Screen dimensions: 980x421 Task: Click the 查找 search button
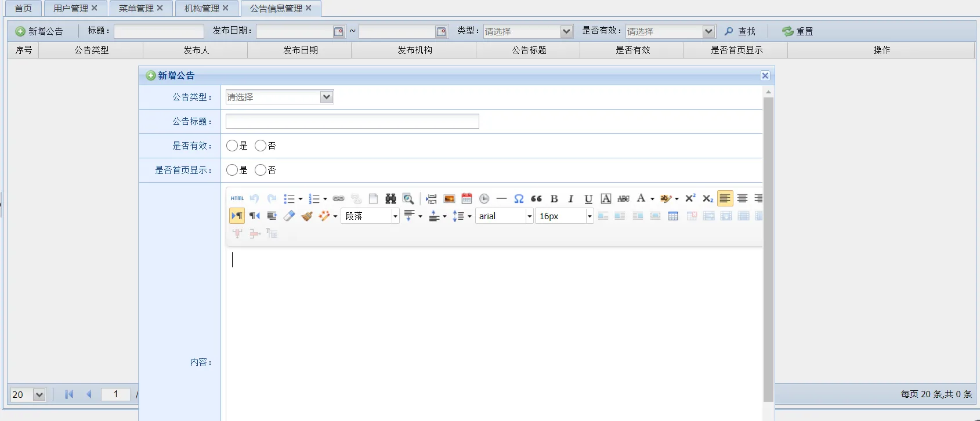[x=740, y=31]
